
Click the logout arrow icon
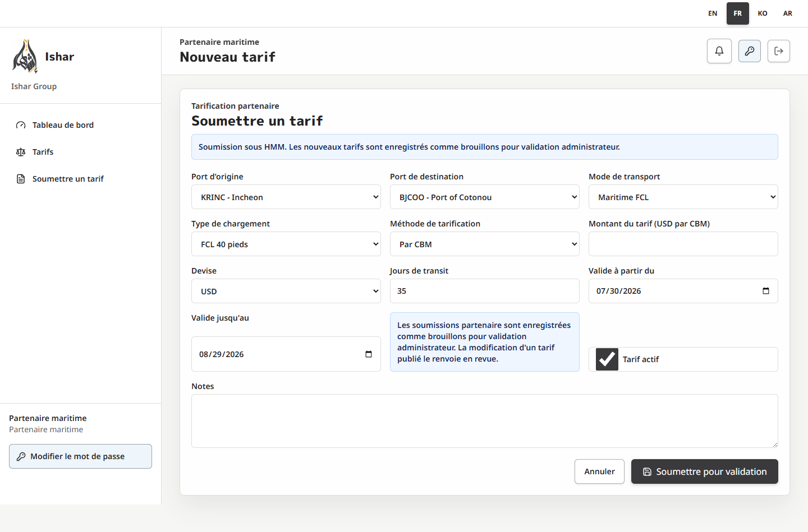tap(779, 51)
